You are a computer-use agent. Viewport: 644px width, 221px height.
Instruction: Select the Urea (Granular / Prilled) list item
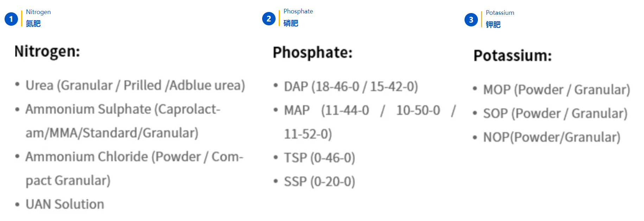click(x=135, y=86)
